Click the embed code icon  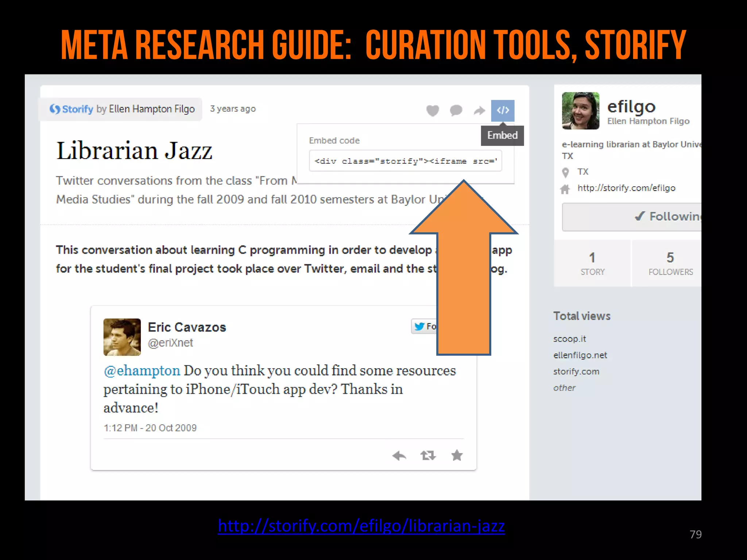[x=503, y=110]
